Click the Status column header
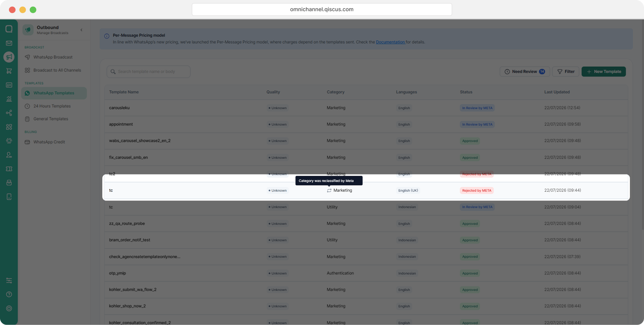The image size is (644, 325). pyautogui.click(x=466, y=92)
